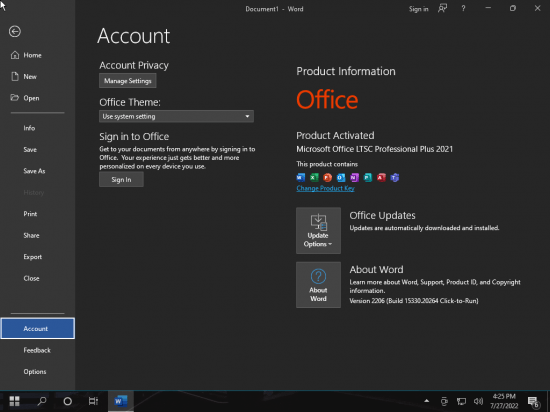Open the share feedback person icon in title bar
Screen dimensions: 550x412
(443, 9)
